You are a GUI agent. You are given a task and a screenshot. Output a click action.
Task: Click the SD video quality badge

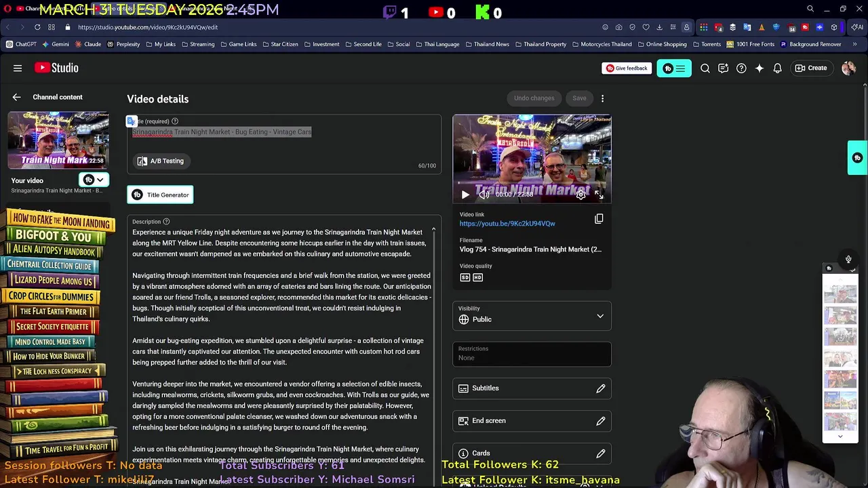(465, 277)
